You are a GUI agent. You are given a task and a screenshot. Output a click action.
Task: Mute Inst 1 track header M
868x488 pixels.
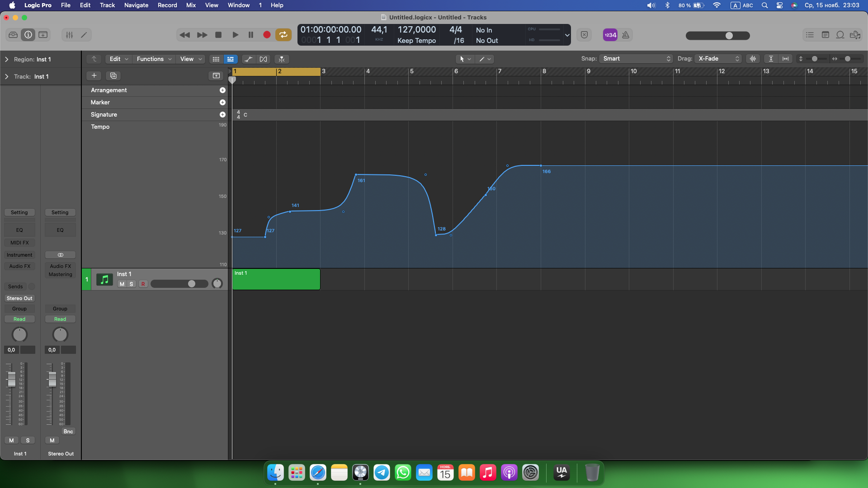coord(122,284)
